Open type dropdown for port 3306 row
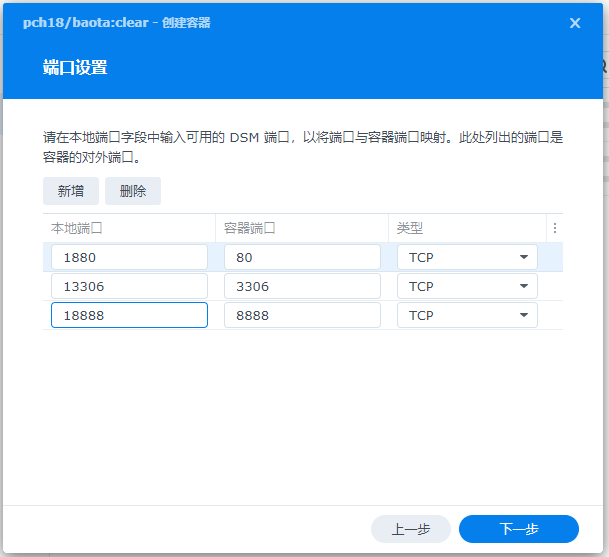Image resolution: width=609 pixels, height=557 pixels. [467, 286]
